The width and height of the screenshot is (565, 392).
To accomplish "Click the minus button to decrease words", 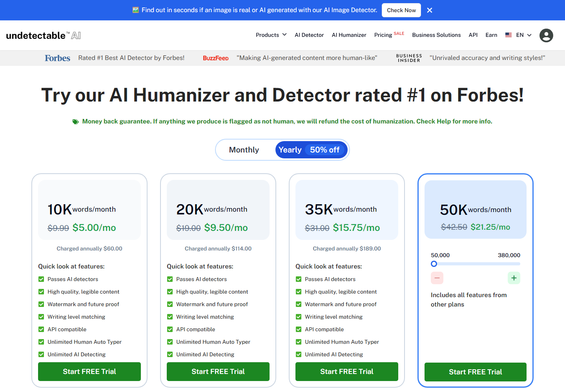I will point(437,278).
